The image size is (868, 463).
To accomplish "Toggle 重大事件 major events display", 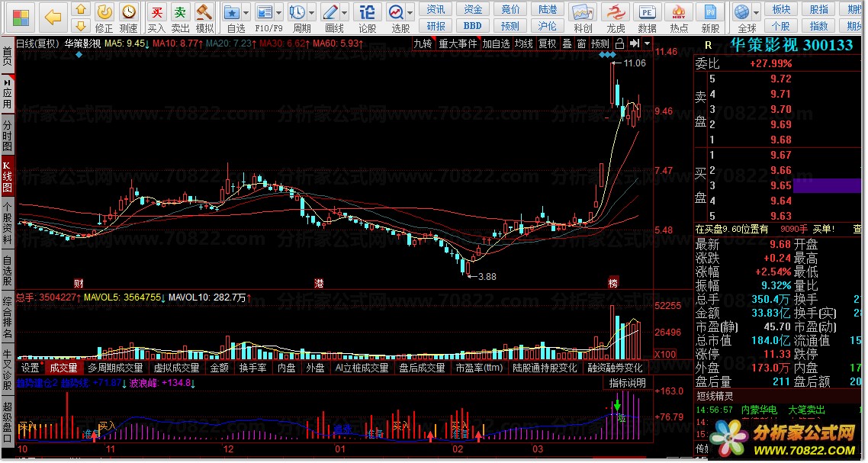I will pos(458,43).
